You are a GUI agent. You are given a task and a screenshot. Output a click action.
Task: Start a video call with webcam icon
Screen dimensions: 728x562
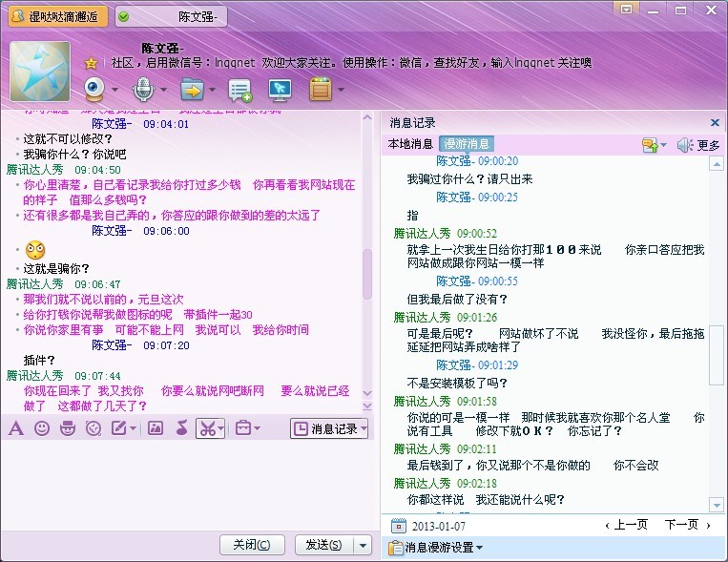tap(94, 89)
